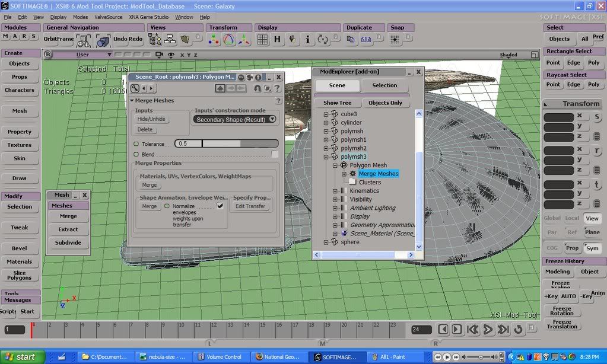Click the Snap grid icon
607x364 pixels.
395,40
